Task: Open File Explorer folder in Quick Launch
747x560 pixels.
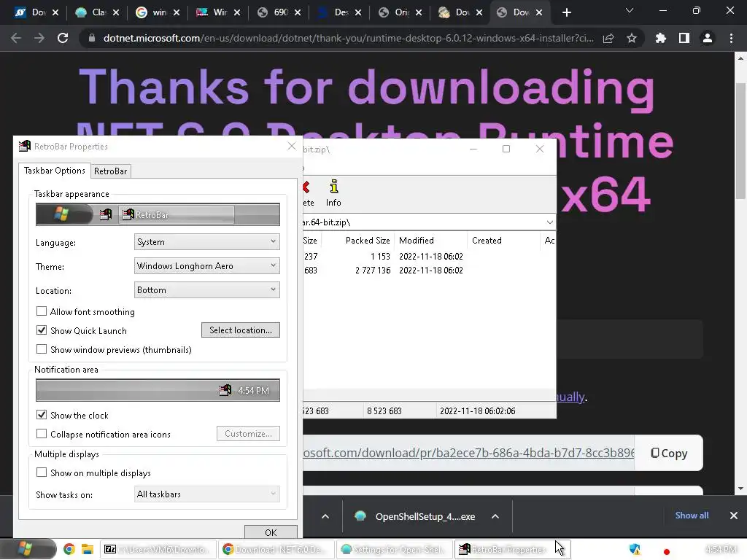Action: 87,550
